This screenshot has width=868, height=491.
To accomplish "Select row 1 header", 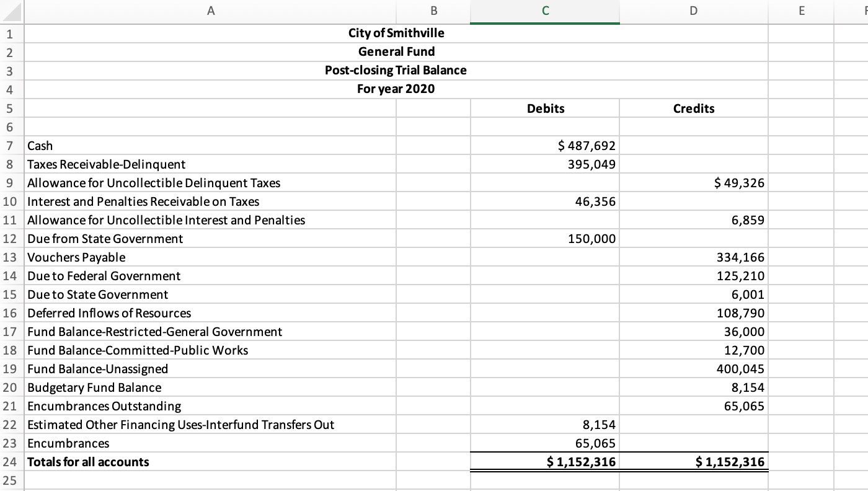I will pyautogui.click(x=12, y=33).
